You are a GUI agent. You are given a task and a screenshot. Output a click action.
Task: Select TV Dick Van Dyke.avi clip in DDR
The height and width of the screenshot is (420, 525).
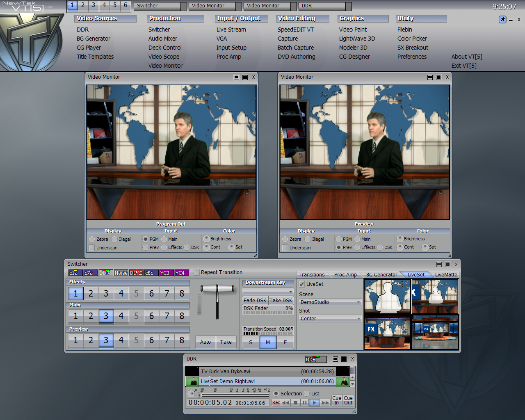pos(267,372)
